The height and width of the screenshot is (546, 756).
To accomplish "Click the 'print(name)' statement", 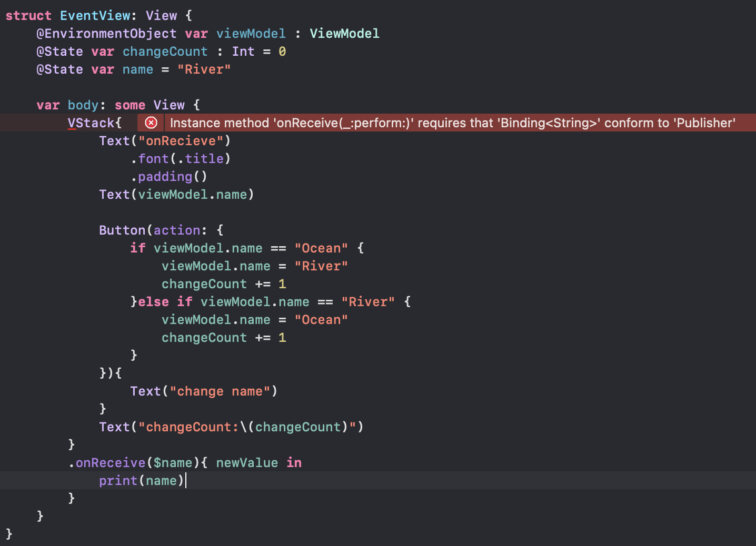I will pos(142,481).
